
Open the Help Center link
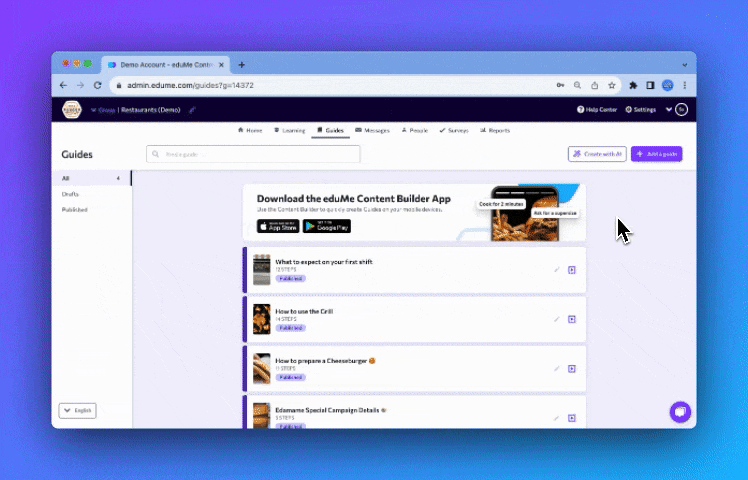pos(597,110)
